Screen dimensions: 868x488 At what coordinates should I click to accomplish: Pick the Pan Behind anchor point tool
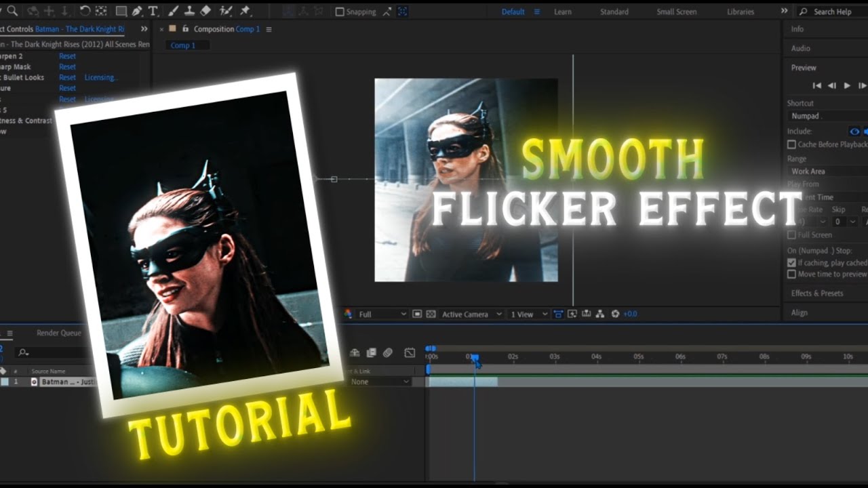coord(101,11)
